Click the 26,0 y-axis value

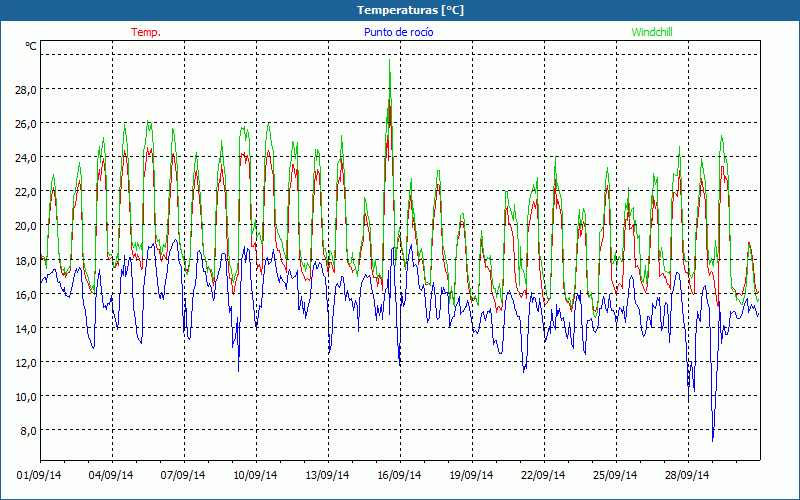26,124
